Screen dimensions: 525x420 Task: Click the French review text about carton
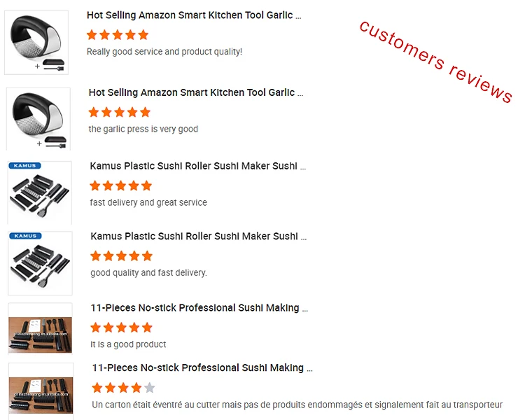297,405
